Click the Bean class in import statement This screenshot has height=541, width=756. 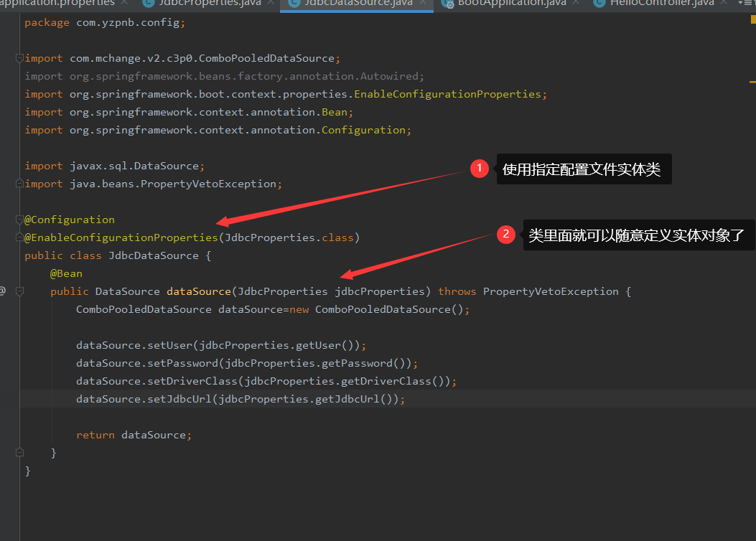coord(334,112)
